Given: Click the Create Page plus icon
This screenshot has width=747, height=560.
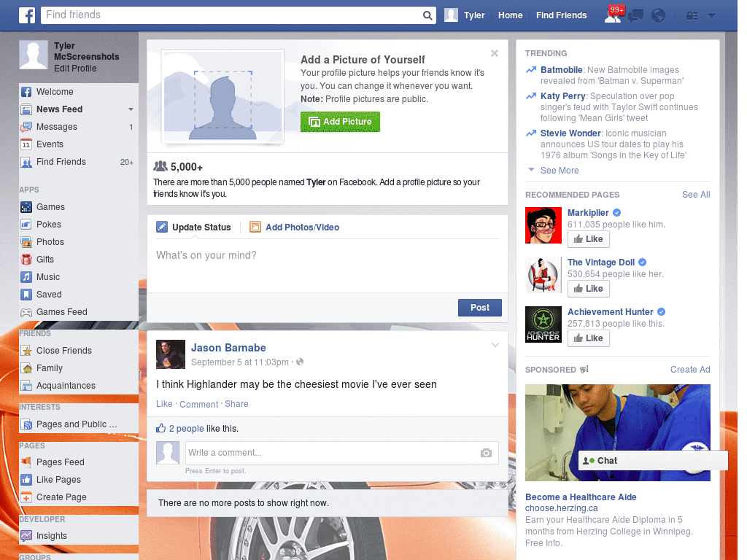Looking at the screenshot, I should 26,497.
